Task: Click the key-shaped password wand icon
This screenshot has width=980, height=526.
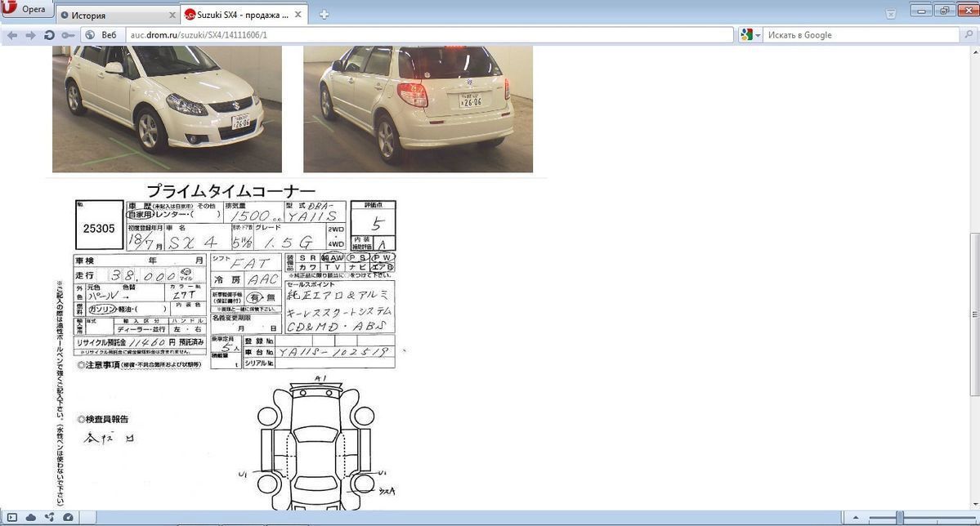Action: tap(67, 35)
